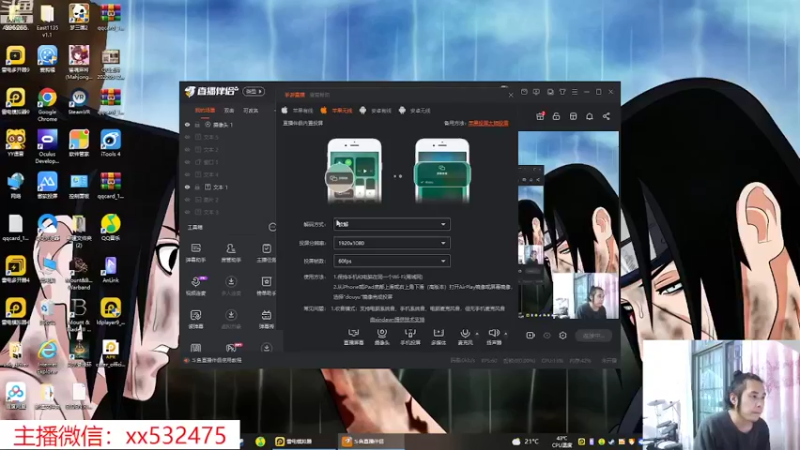Select the first scene tab in left panel
Image resolution: width=800 pixels, height=450 pixels.
(205, 110)
